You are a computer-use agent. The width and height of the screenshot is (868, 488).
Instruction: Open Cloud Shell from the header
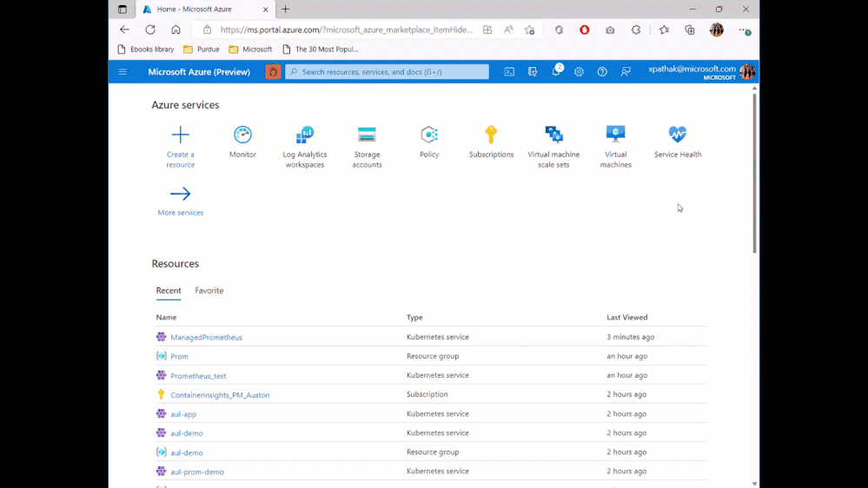pos(509,72)
